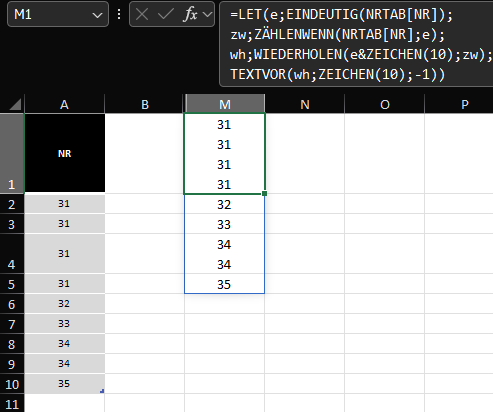Viewport: 493px width, 412px height.
Task: Click the fill handle of cell M1
Action: 264,193
